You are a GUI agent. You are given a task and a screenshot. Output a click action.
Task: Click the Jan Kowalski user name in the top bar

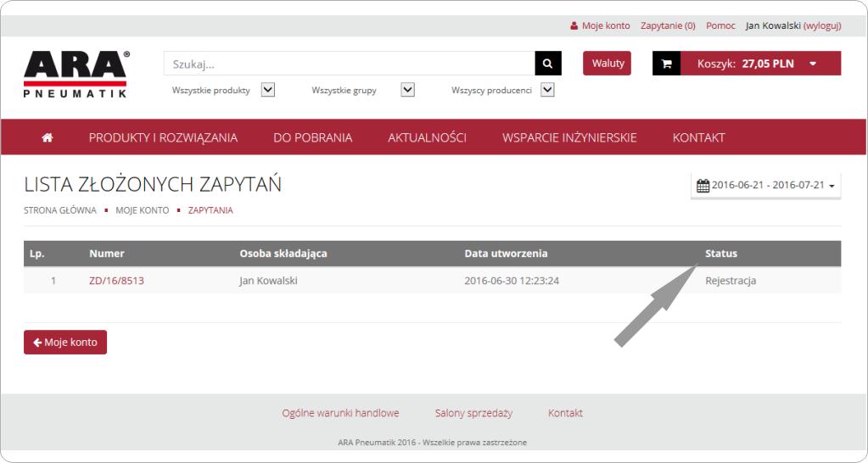tap(773, 26)
